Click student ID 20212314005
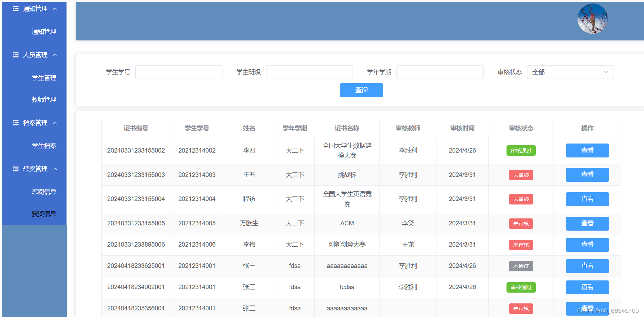644x317 pixels. click(197, 223)
